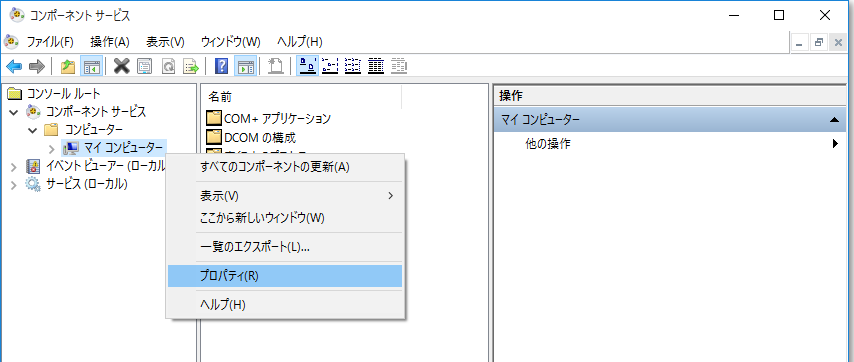
Task: Click the blue Help question mark icon
Action: point(221,66)
